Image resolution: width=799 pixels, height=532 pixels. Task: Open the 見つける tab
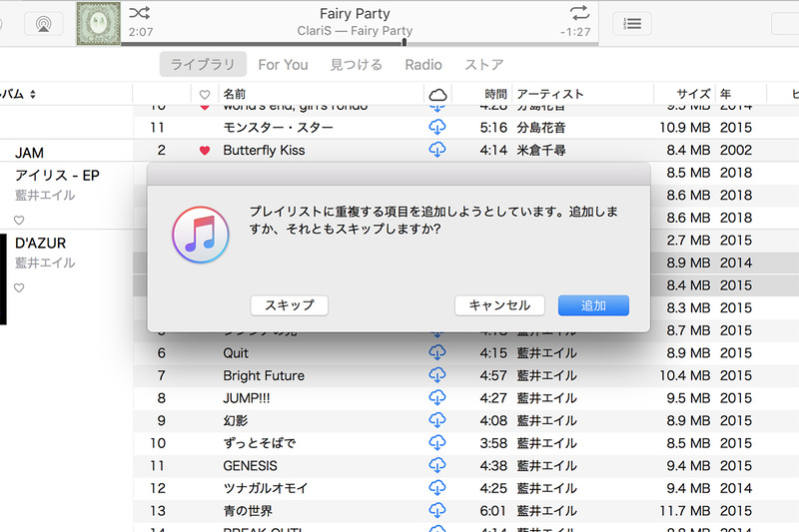pyautogui.click(x=357, y=65)
